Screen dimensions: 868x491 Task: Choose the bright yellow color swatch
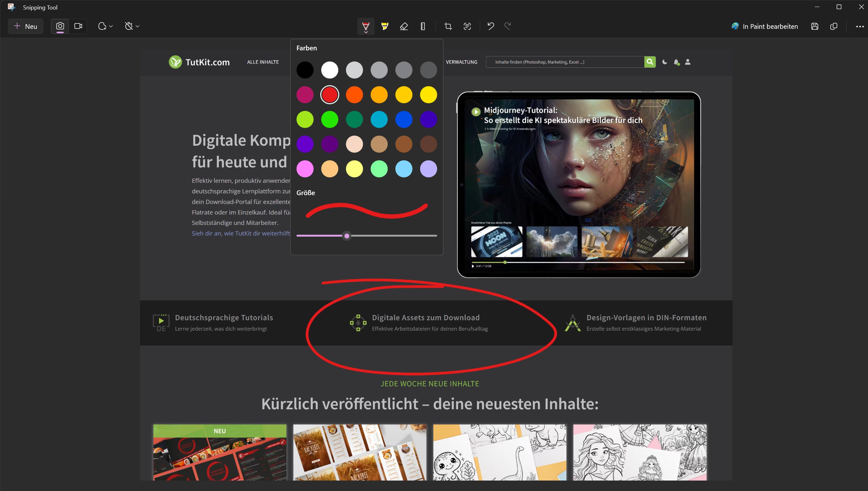click(428, 95)
